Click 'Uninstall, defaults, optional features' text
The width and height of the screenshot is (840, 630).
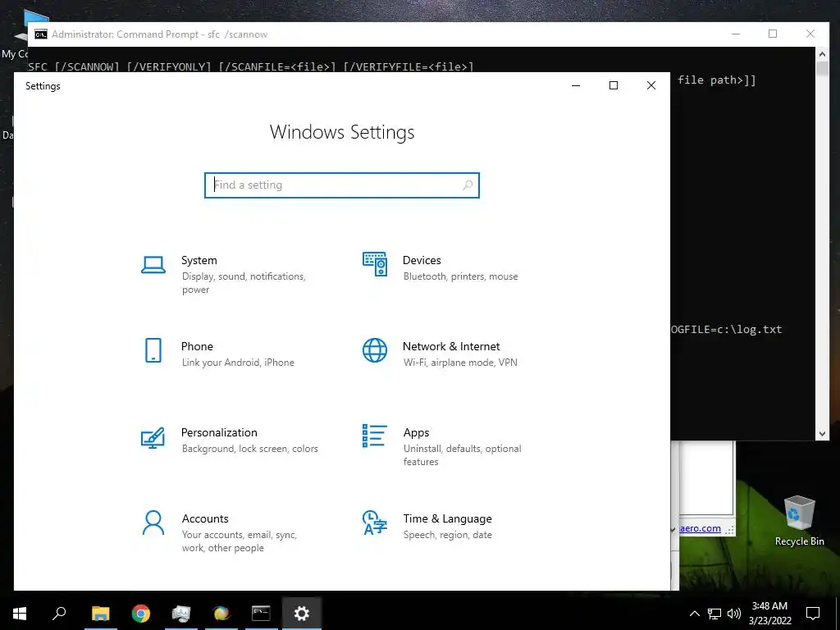tap(463, 454)
